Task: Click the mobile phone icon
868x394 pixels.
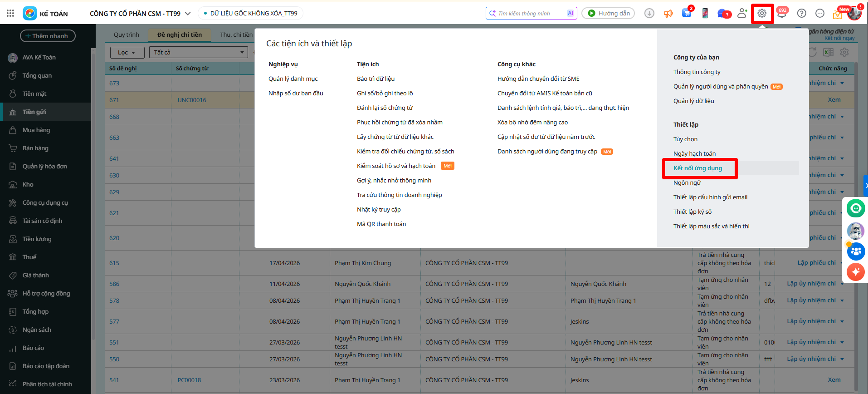Action: [705, 14]
